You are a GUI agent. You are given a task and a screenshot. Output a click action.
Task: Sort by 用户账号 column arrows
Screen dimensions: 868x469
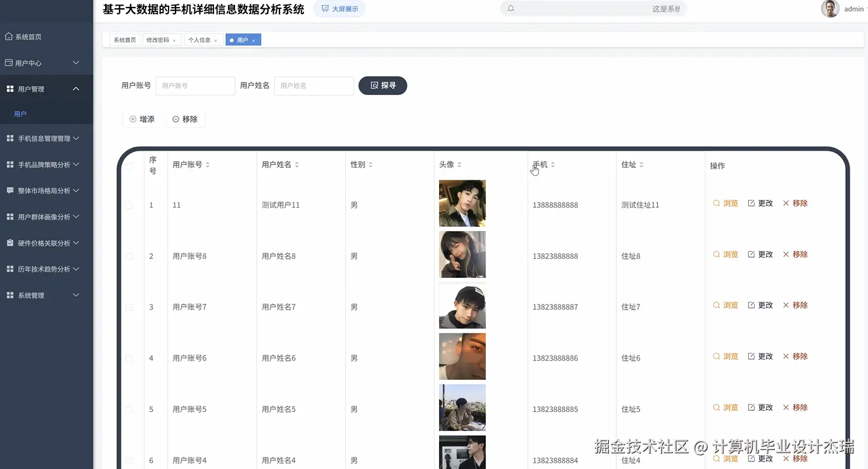[208, 165]
